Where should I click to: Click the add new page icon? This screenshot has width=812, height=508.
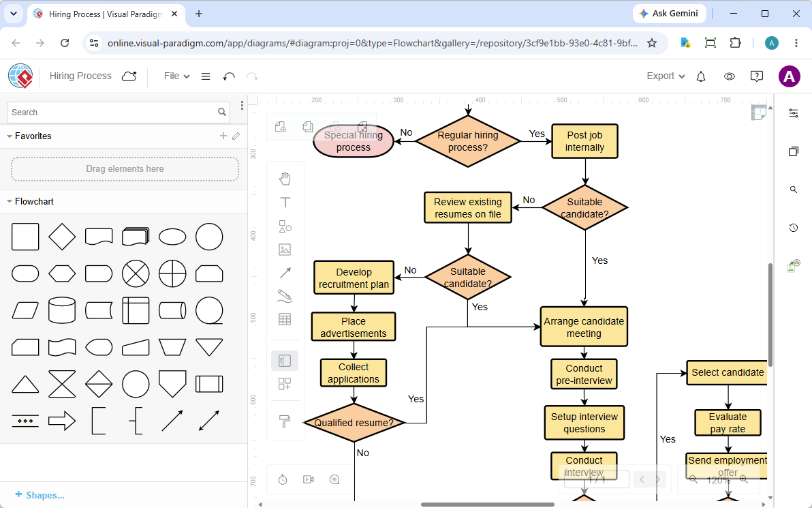[x=281, y=127]
